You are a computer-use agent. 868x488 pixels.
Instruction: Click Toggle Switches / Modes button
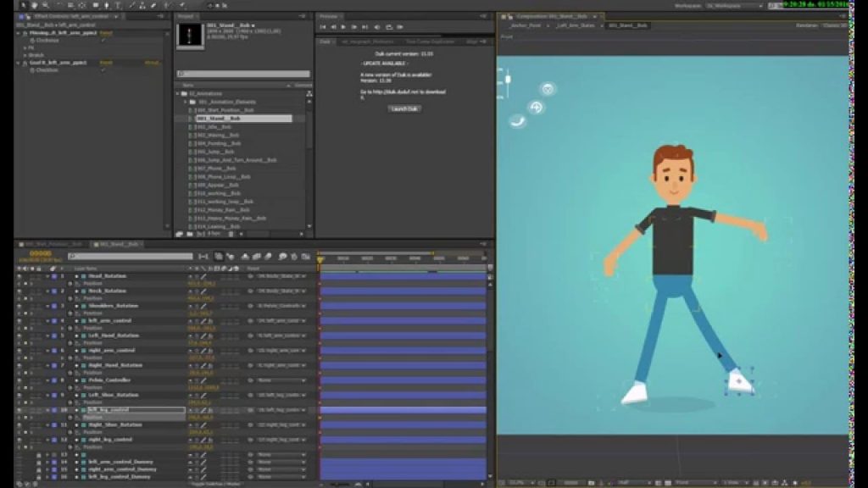[x=216, y=484]
